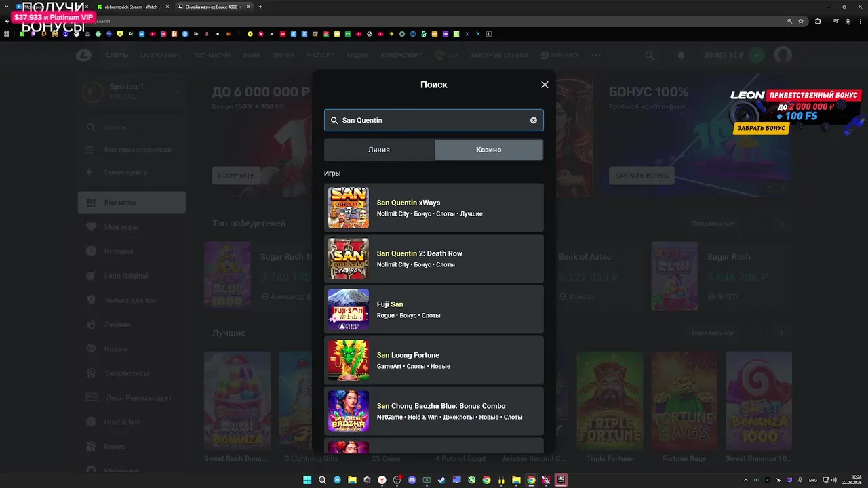Open СЛОТЫ in the top navigation
This screenshot has height=488, width=868.
click(x=117, y=56)
